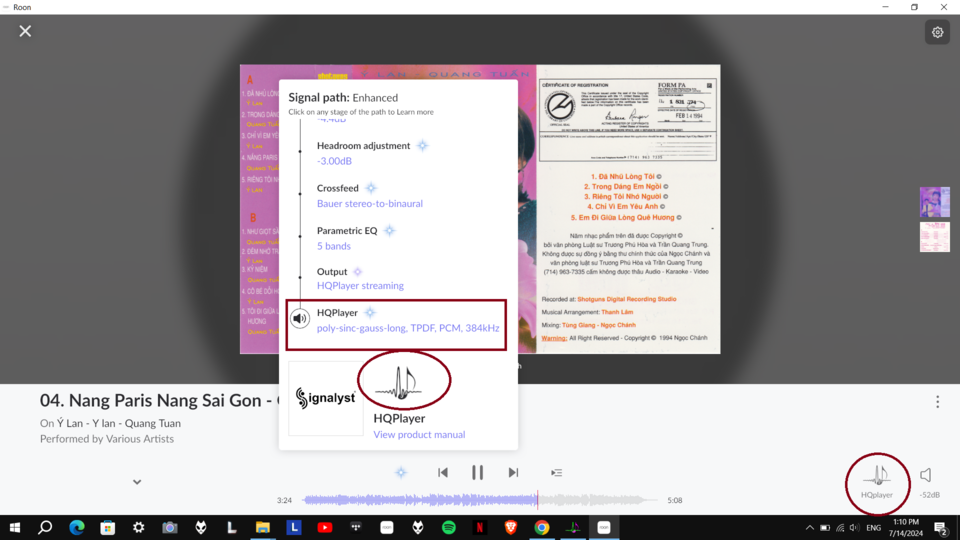Screen dimensions: 960x540
Task: Open the 5 bands parametric EQ link
Action: pyautogui.click(x=334, y=246)
